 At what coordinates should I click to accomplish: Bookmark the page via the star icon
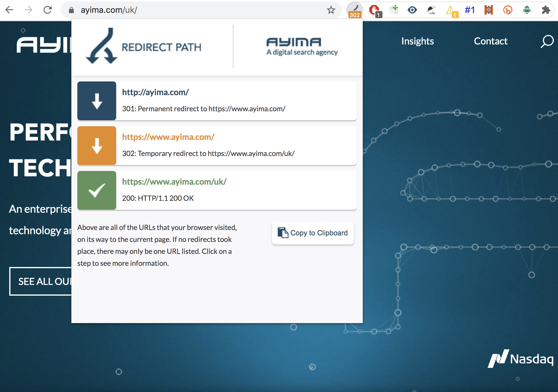tap(331, 10)
